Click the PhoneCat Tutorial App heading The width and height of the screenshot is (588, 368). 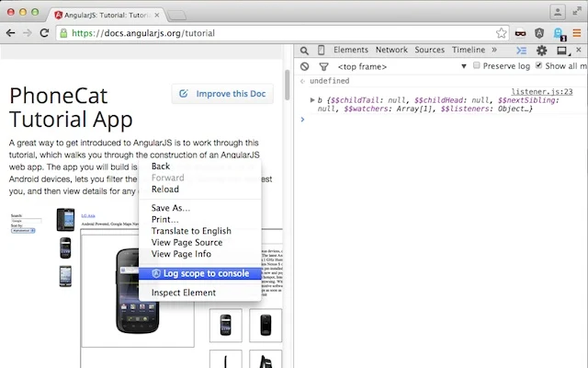pos(71,108)
